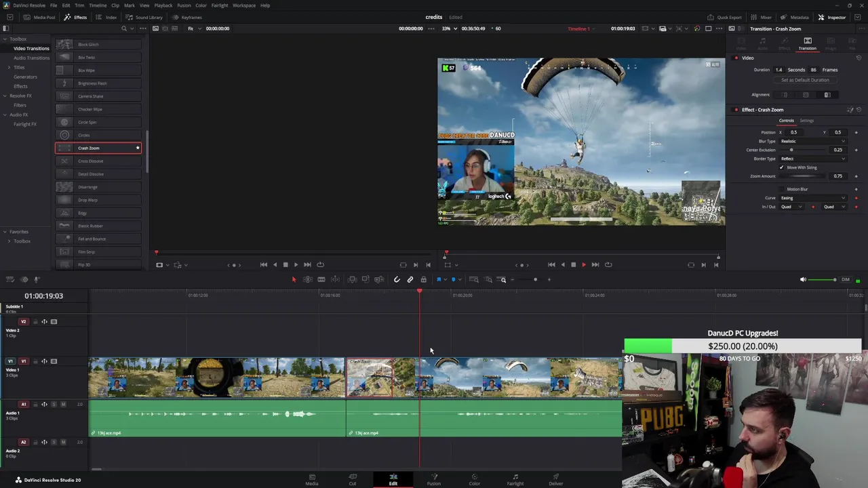Open the Playback menu
Image resolution: width=868 pixels, height=488 pixels.
coord(163,5)
